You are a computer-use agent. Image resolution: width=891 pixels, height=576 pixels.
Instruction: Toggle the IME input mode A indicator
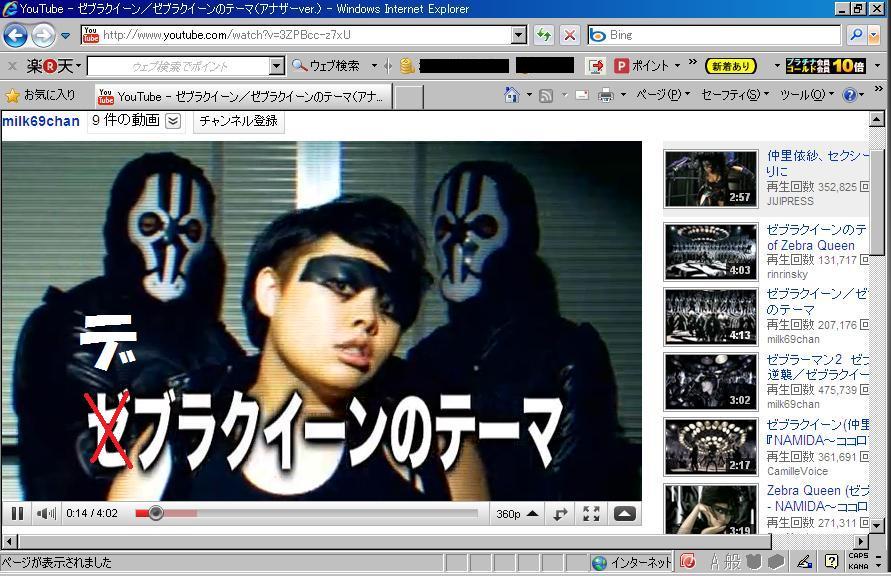point(714,562)
